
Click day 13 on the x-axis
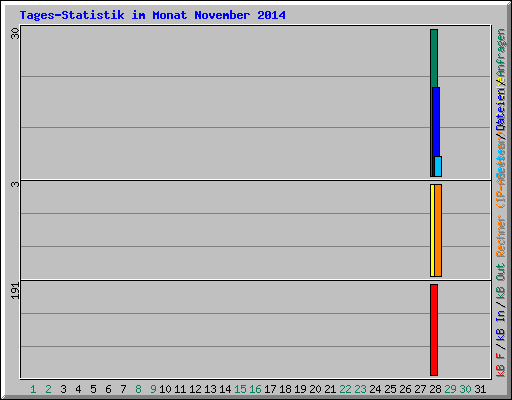click(x=210, y=389)
